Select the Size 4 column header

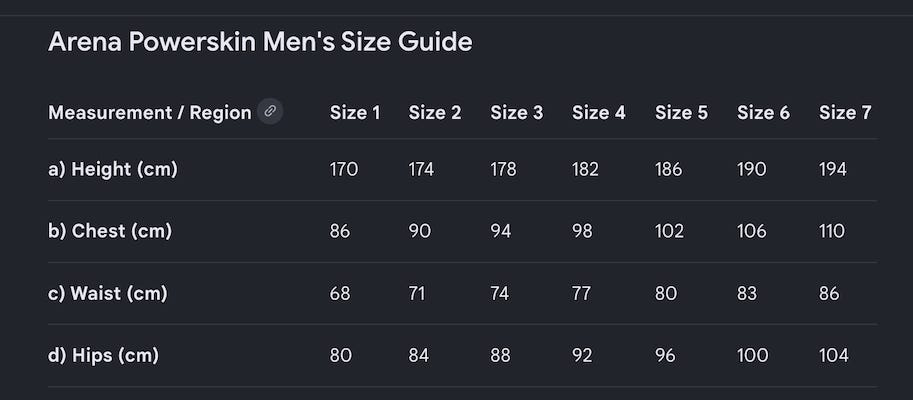599,112
